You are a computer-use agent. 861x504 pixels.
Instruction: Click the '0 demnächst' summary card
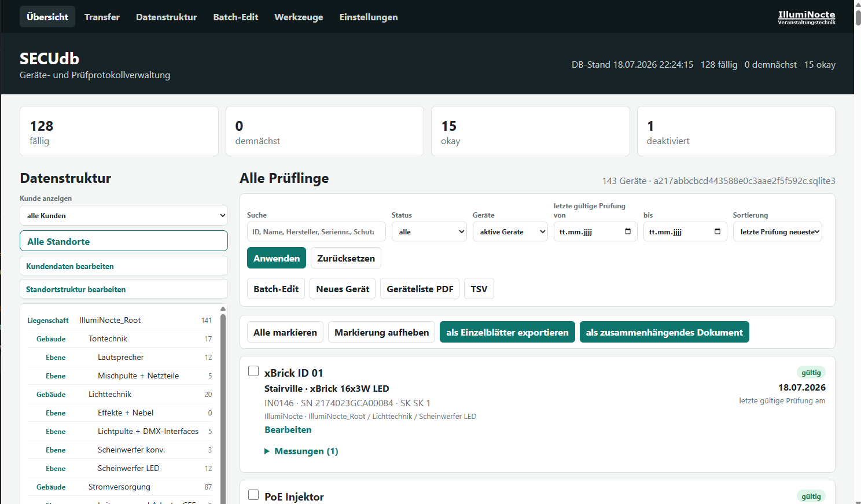pos(325,131)
